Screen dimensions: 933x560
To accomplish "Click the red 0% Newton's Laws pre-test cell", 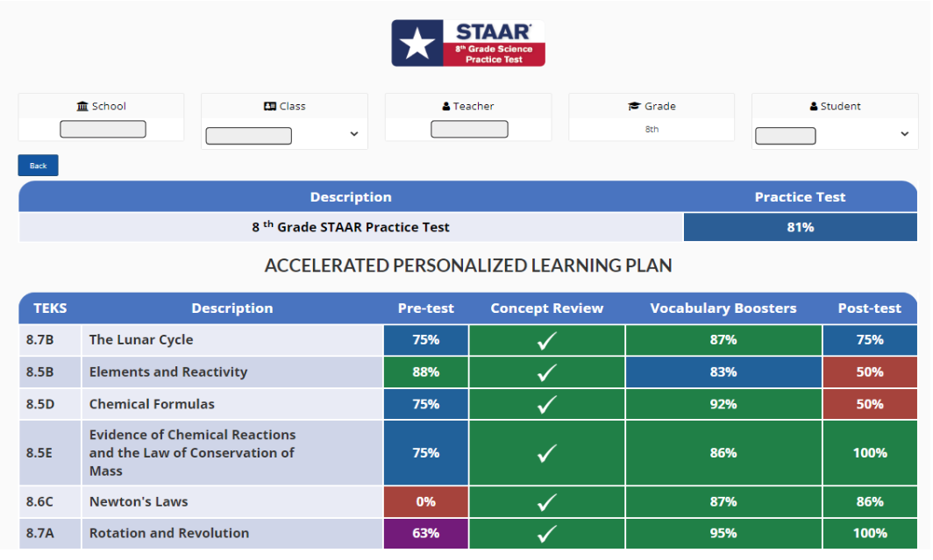I will (425, 502).
